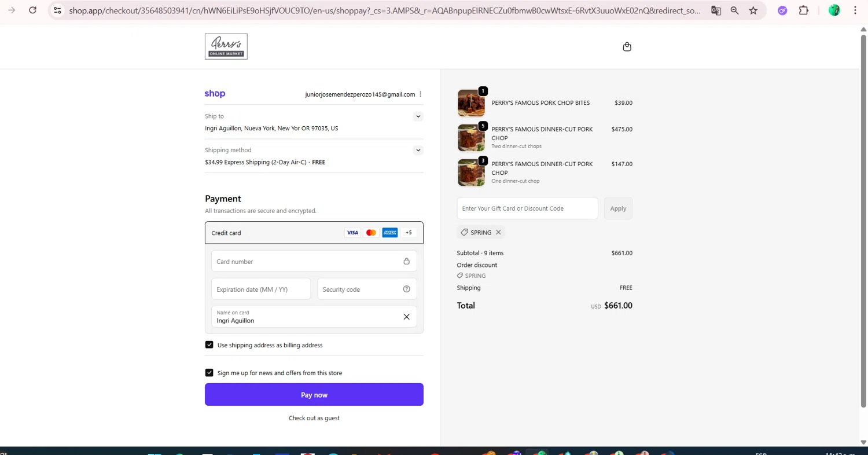Click the Mastercard icon
Screen dimensions: 868x455
pyautogui.click(x=371, y=233)
